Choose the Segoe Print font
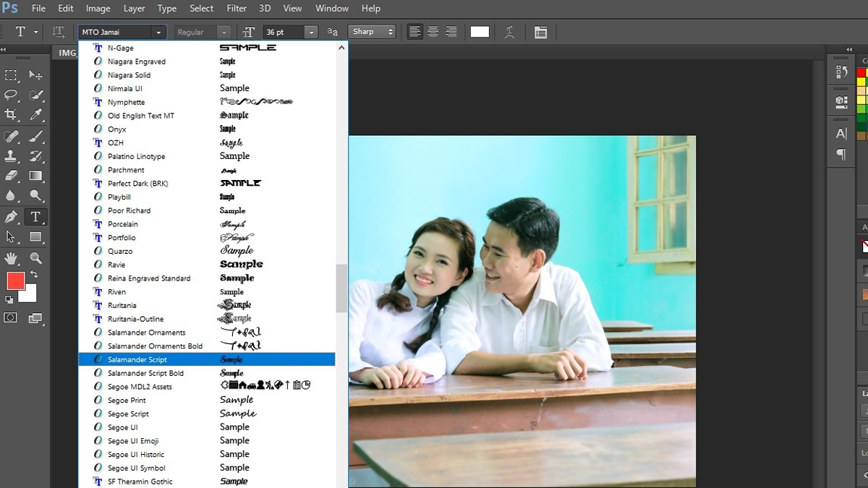The width and height of the screenshot is (868, 488). coord(127,400)
